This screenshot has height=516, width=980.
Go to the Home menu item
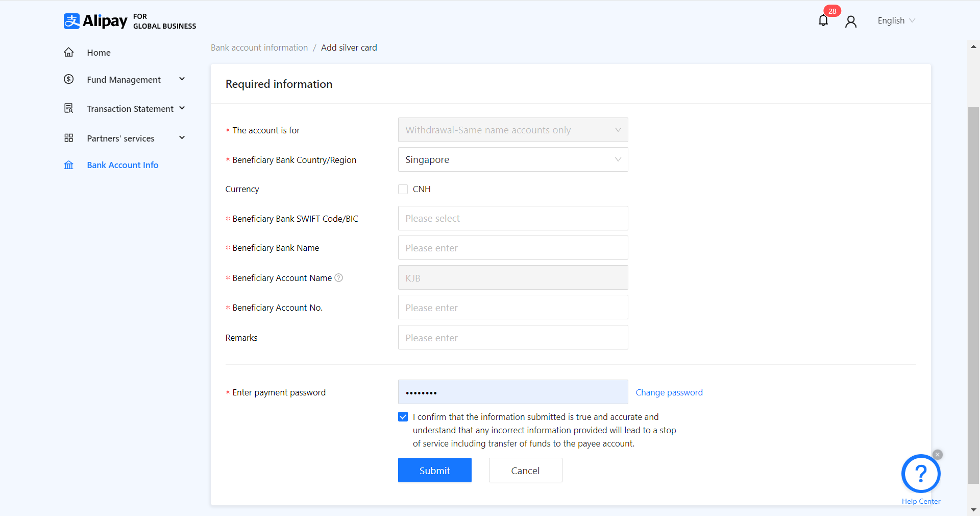click(99, 53)
